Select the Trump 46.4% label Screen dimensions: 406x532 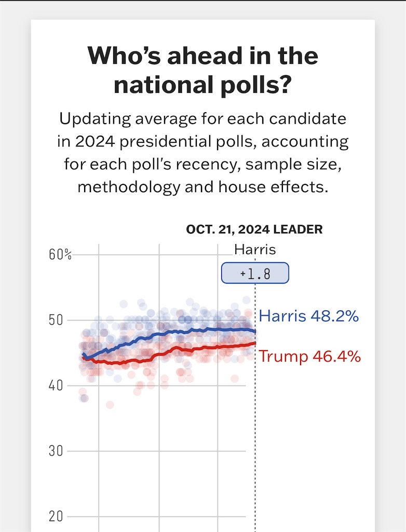[x=309, y=356]
